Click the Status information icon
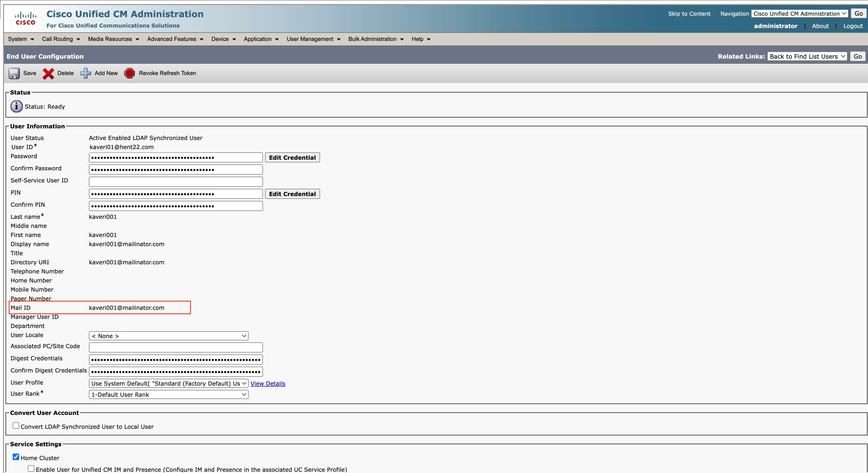 [16, 107]
